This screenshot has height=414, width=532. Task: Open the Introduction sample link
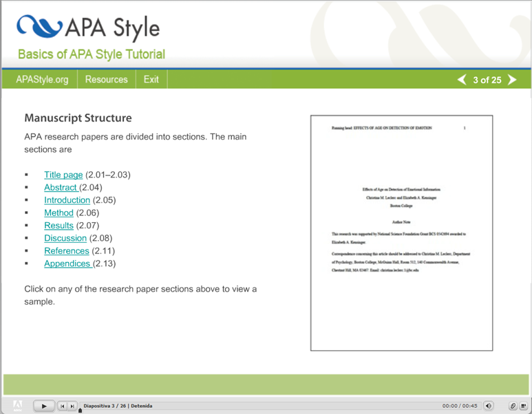click(67, 200)
